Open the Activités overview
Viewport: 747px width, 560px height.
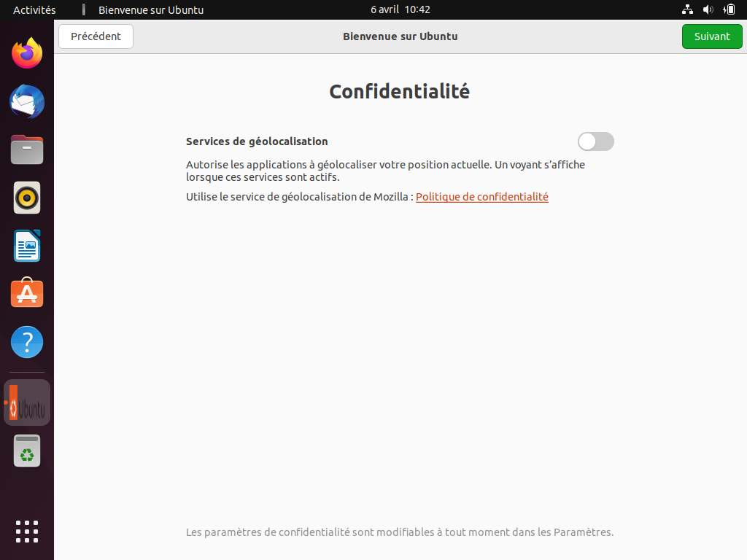(x=34, y=9)
